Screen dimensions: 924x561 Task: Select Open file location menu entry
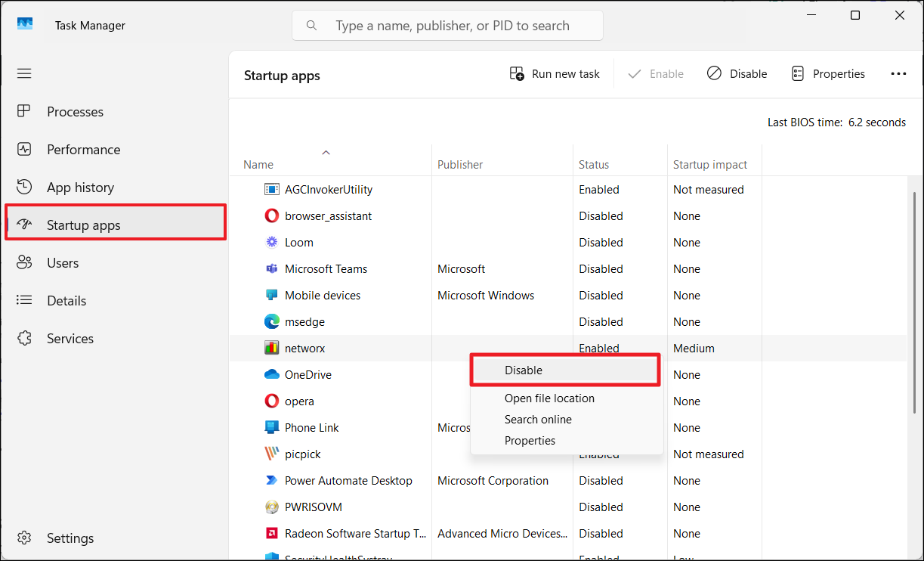[x=549, y=398]
